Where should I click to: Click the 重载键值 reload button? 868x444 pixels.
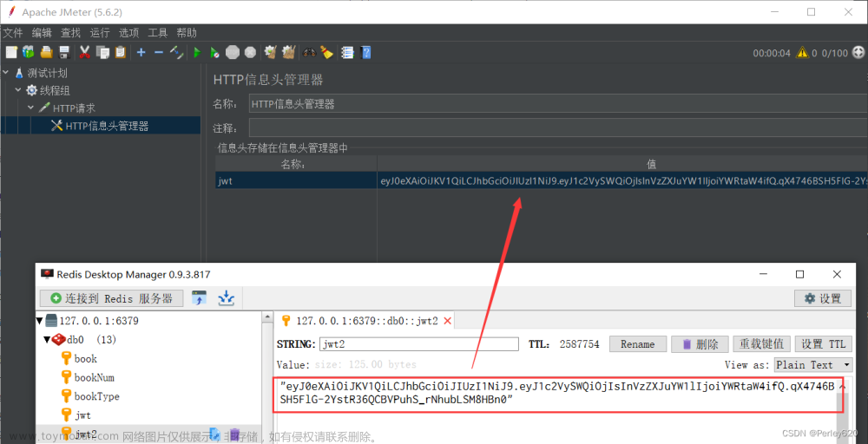click(x=761, y=344)
